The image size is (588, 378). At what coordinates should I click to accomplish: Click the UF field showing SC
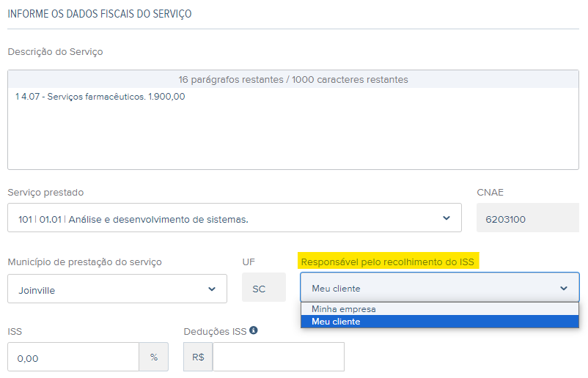pos(264,287)
